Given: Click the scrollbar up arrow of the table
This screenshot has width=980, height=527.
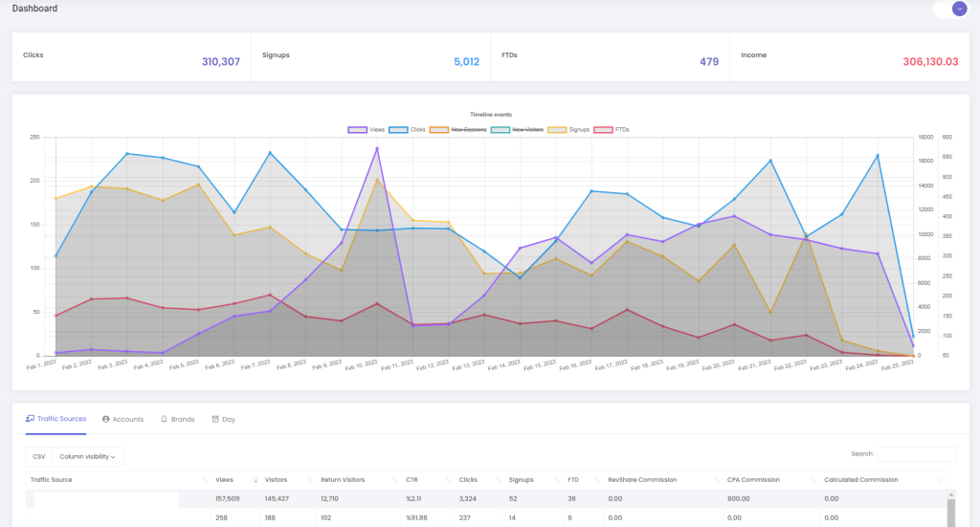Looking at the screenshot, I should tap(951, 494).
